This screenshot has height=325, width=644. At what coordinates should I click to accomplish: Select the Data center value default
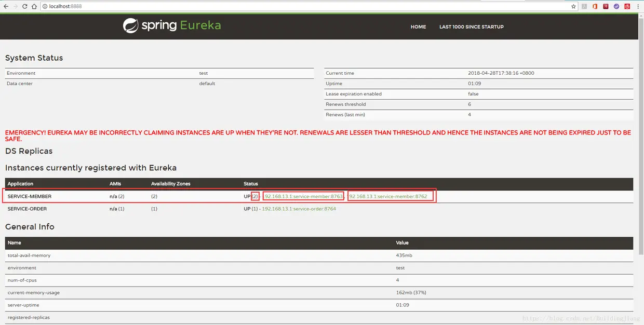(x=207, y=84)
